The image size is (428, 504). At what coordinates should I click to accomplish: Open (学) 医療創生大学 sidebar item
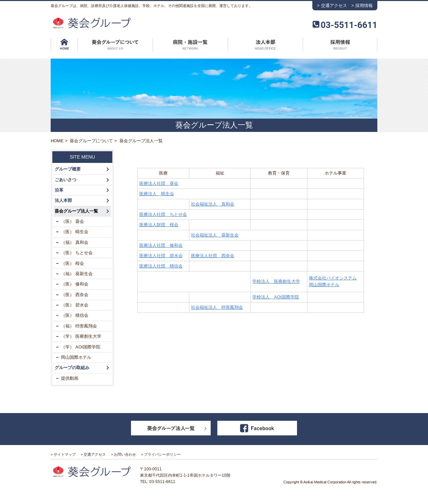82,336
